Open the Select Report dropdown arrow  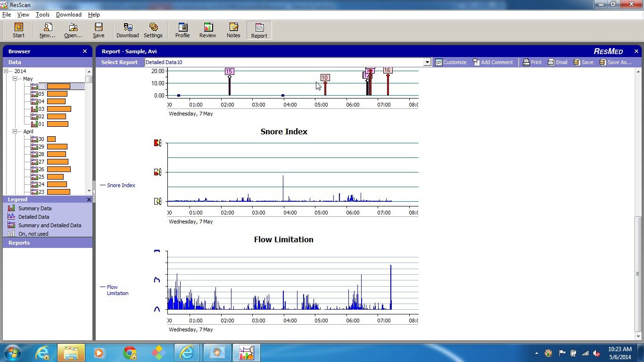click(427, 62)
